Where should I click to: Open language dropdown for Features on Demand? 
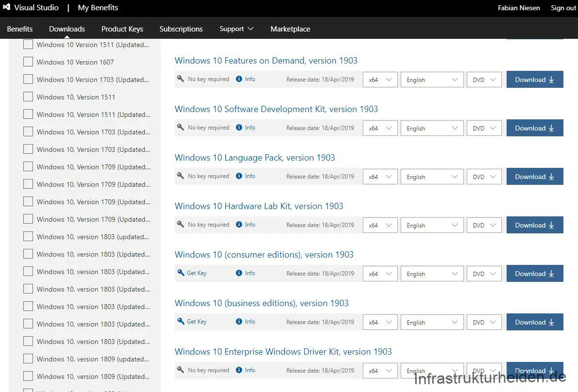pyautogui.click(x=432, y=80)
